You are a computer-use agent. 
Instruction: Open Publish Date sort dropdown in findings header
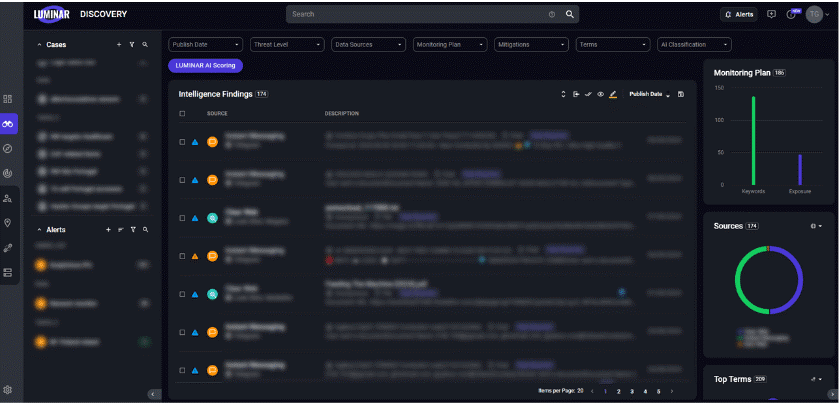pos(650,94)
